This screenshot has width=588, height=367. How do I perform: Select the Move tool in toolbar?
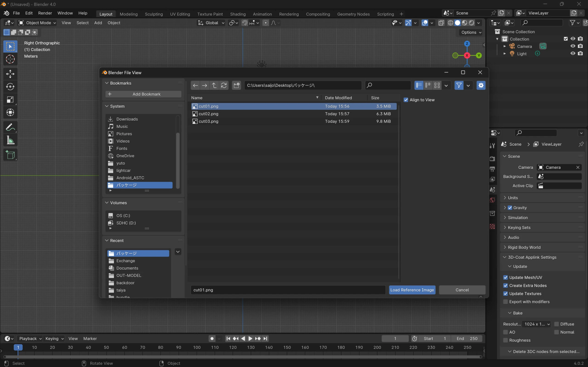[x=10, y=74]
